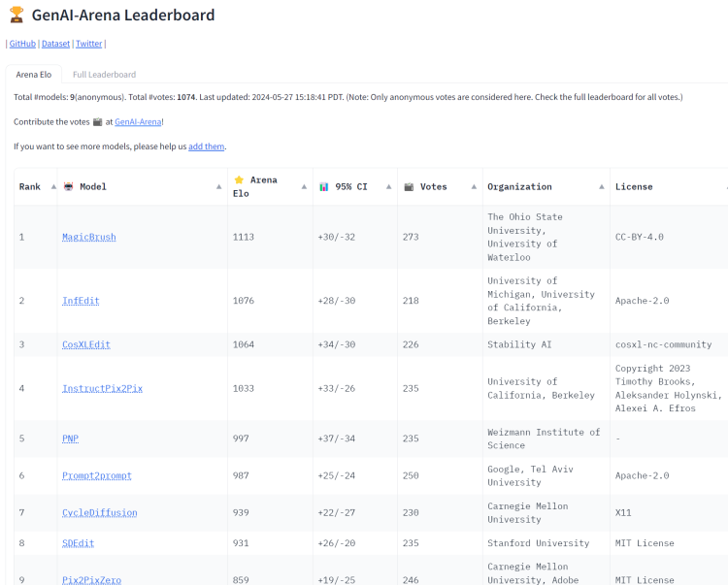Sort table by the Model column arrow

[218, 186]
